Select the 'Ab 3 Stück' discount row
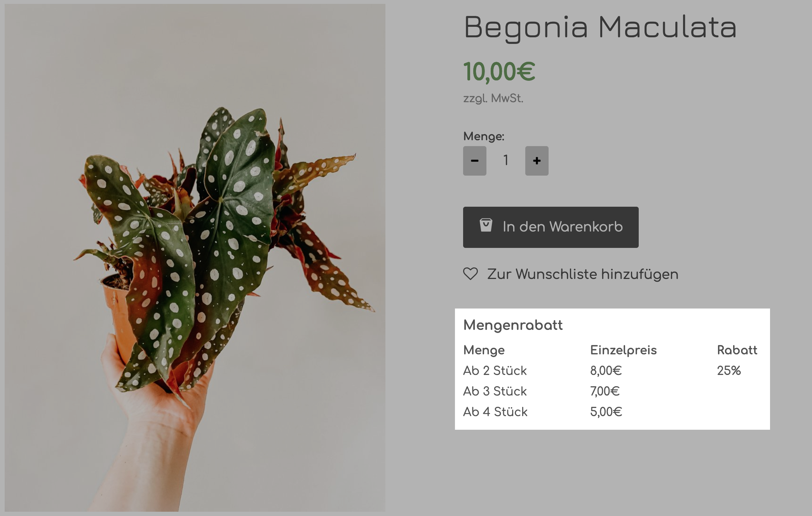The height and width of the screenshot is (516, 812). (x=495, y=391)
